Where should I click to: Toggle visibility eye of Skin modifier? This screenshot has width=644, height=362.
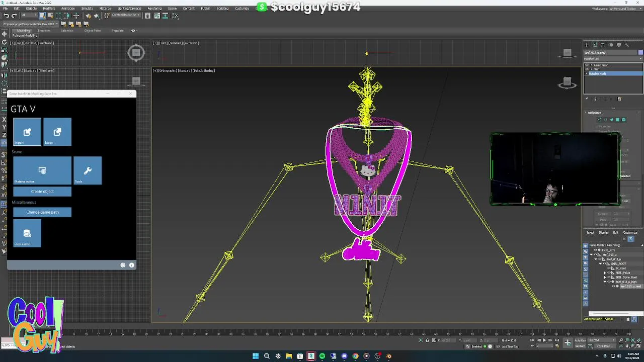(x=587, y=69)
